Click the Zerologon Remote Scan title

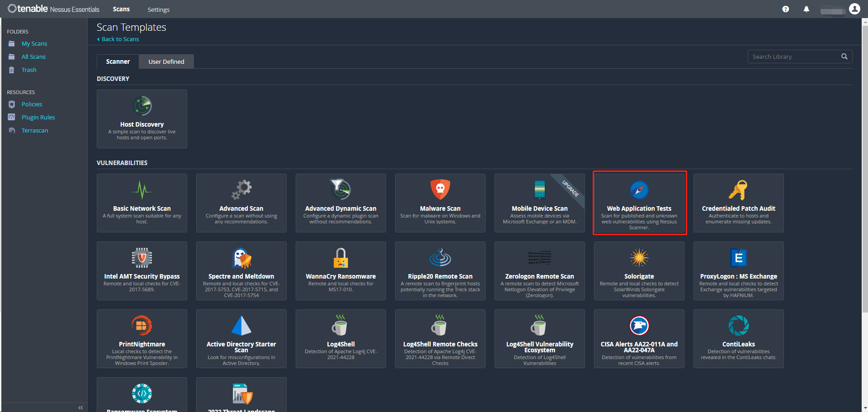point(540,276)
